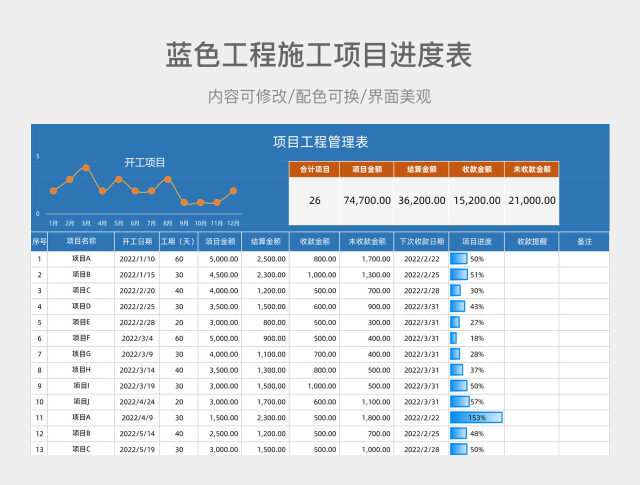The height and width of the screenshot is (485, 640).
Task: Select the 备注 column header
Action: [x=584, y=242]
